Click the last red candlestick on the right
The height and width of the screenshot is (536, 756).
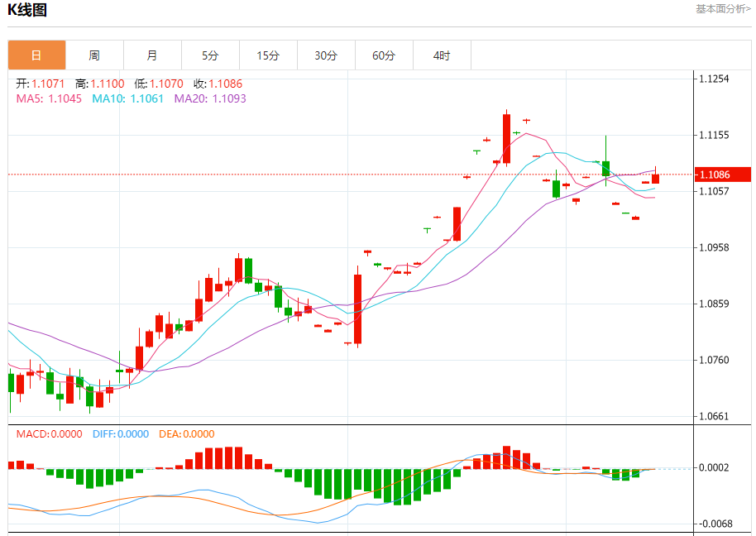pos(655,179)
